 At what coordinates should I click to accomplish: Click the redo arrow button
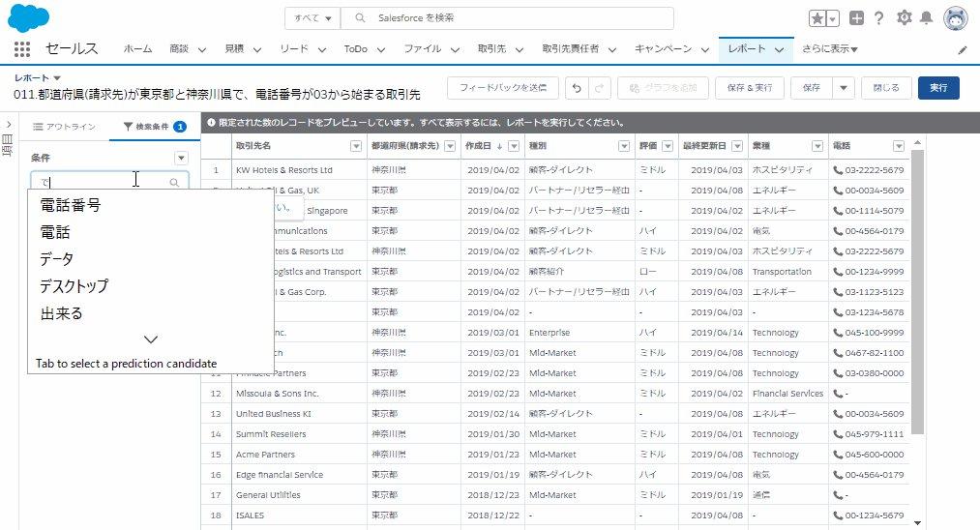[x=599, y=88]
